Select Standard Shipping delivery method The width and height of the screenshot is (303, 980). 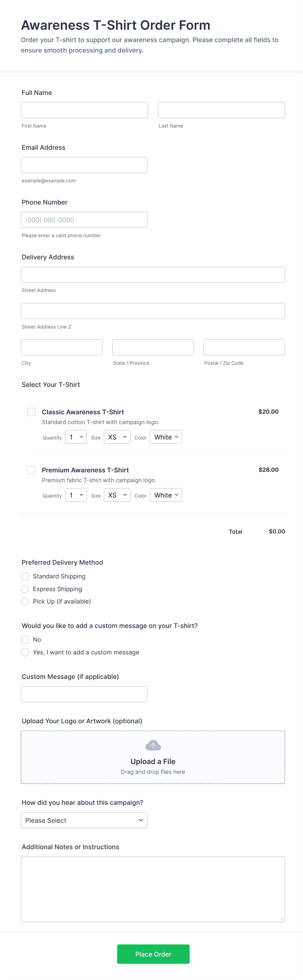point(25,576)
